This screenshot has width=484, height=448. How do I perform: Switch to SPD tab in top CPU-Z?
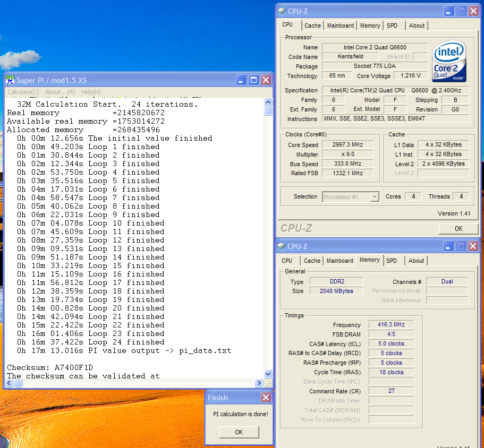click(x=392, y=25)
